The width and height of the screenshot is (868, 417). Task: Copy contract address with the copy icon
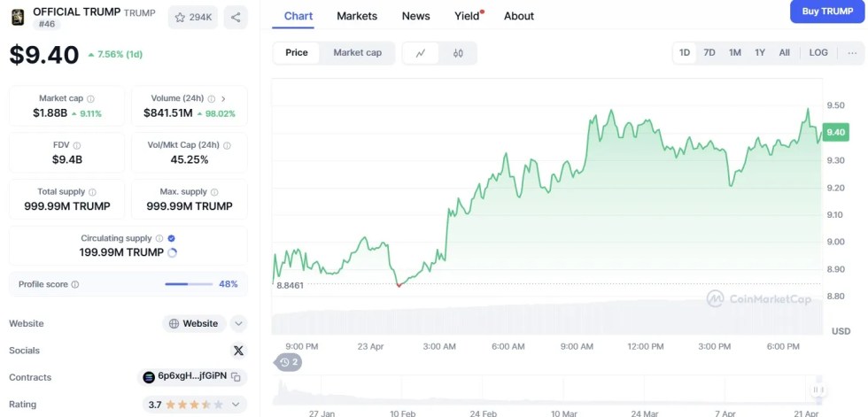(x=236, y=377)
